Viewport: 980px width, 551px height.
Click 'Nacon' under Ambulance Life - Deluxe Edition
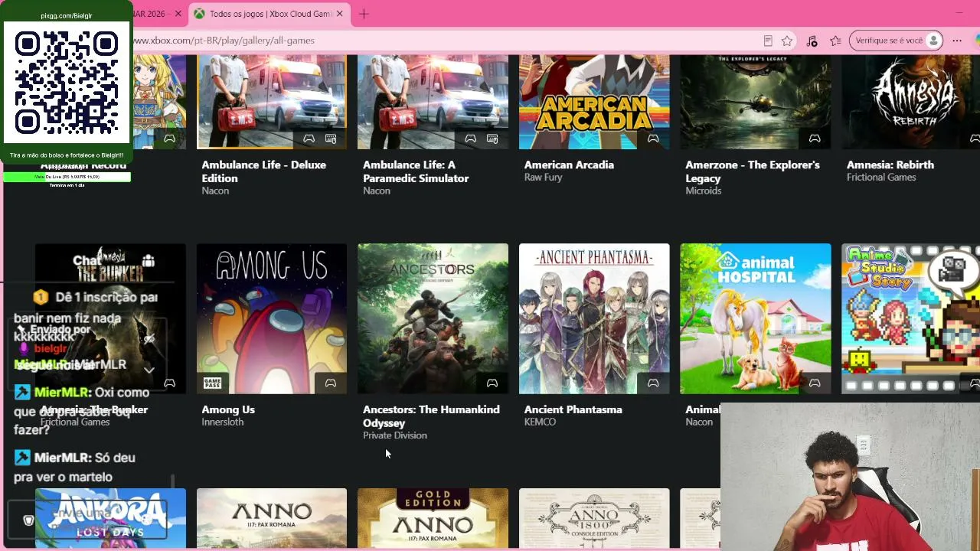point(215,191)
